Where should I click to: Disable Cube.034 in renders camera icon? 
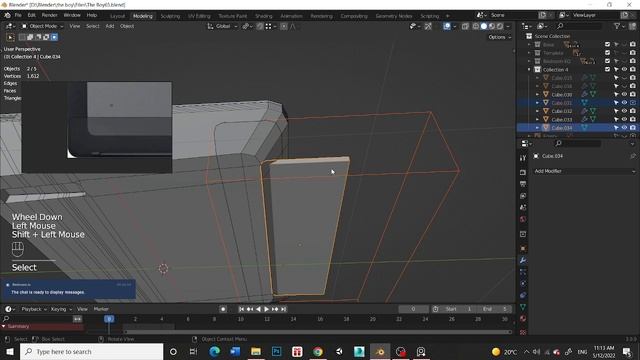coord(633,128)
